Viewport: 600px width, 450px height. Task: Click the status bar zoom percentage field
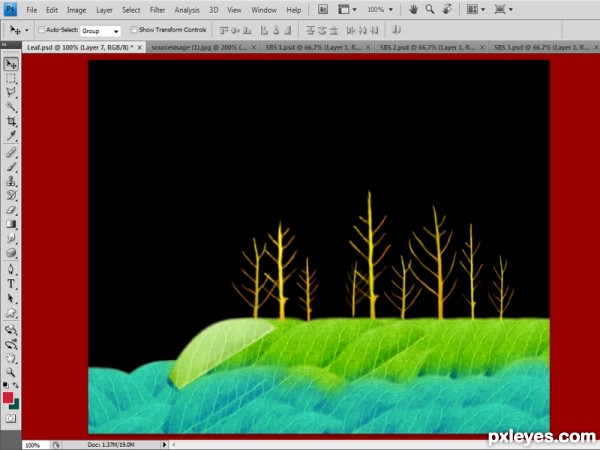pos(35,445)
